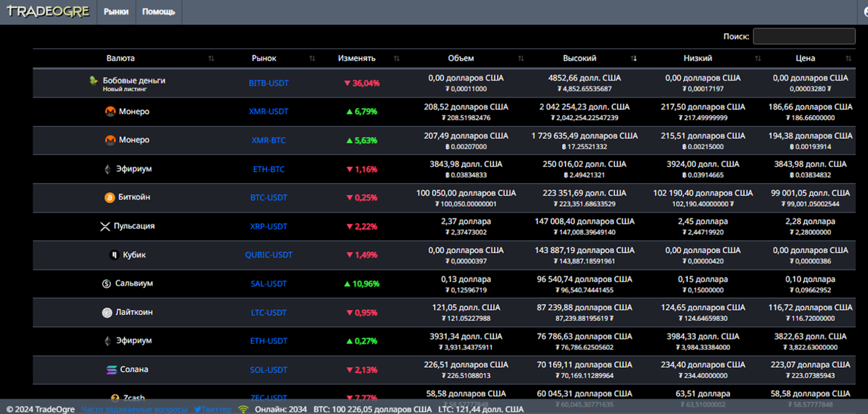Viewport: 868px width, 414px height.
Task: Click the Wi-Fi online status icon
Action: 243,409
